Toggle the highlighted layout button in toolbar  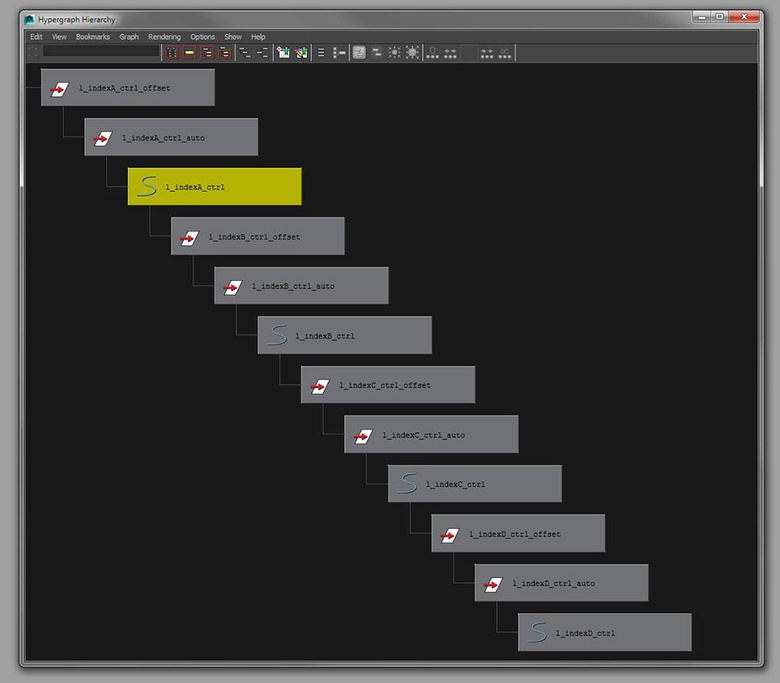point(359,52)
